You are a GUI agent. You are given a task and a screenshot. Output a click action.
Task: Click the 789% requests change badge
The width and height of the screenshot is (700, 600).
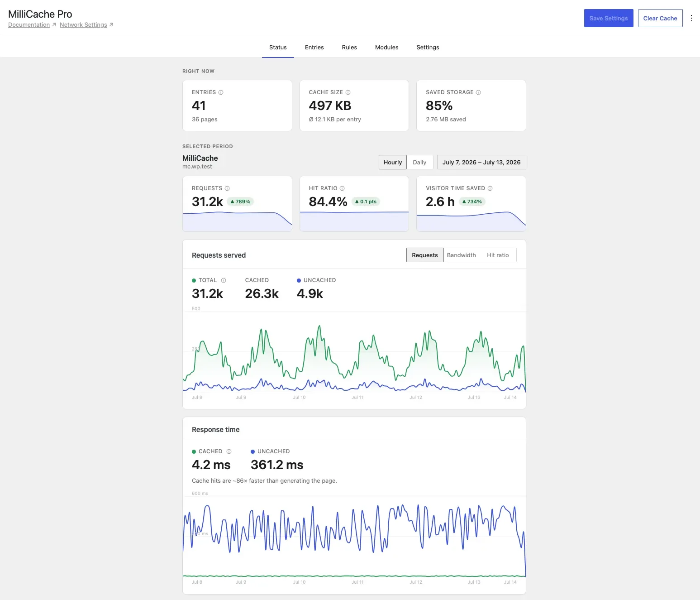[x=240, y=202]
